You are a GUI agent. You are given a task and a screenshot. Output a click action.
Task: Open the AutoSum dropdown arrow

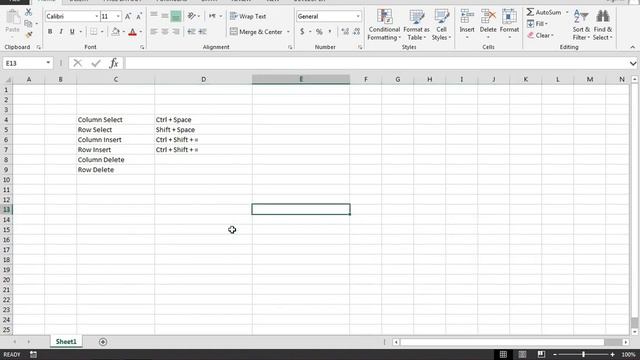(567, 12)
